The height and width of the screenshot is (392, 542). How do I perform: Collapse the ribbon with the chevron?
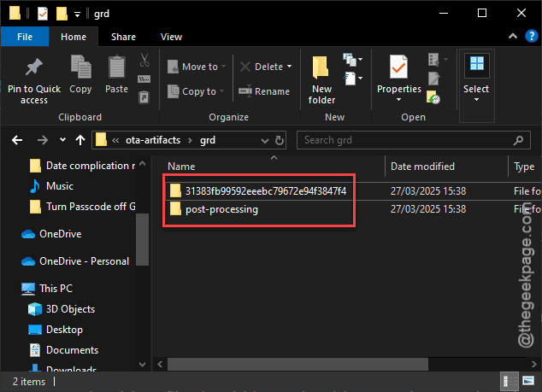tap(513, 38)
